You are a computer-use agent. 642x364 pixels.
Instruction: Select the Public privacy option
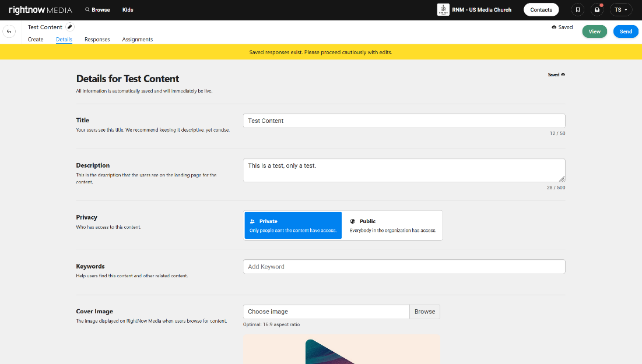[392, 225]
